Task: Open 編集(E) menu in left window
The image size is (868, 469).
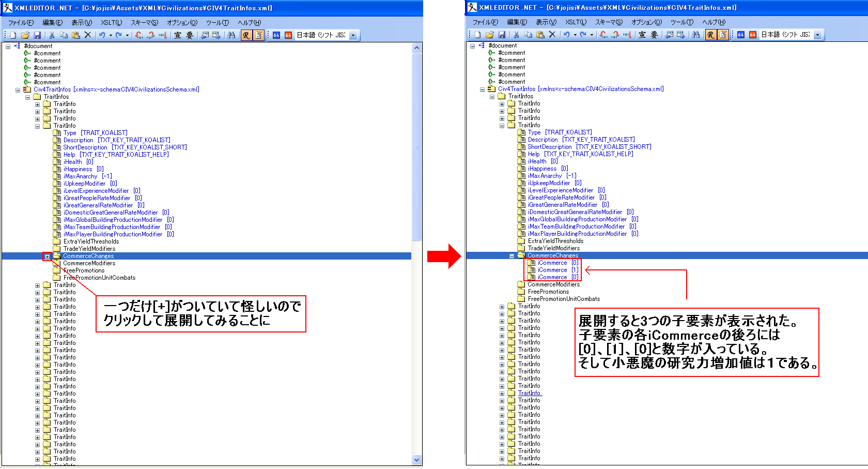Action: coord(53,23)
